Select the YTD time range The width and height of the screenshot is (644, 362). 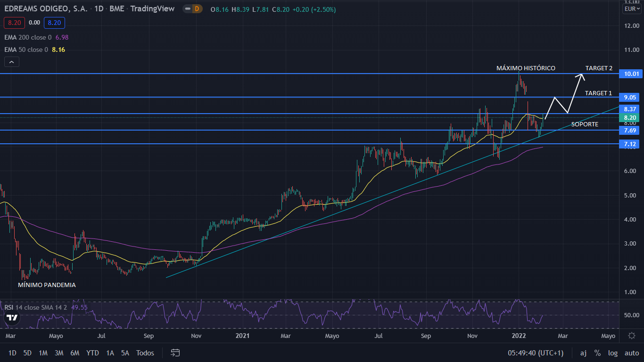click(x=92, y=353)
